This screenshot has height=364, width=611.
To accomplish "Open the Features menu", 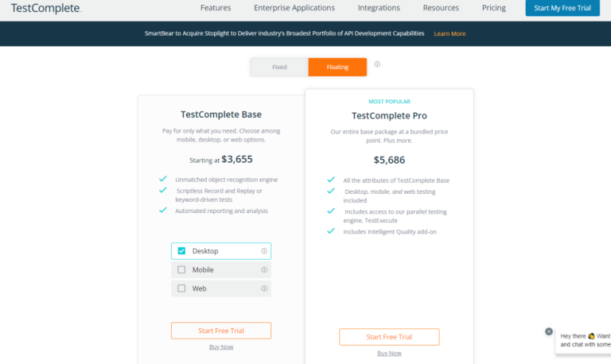I will pyautogui.click(x=216, y=8).
